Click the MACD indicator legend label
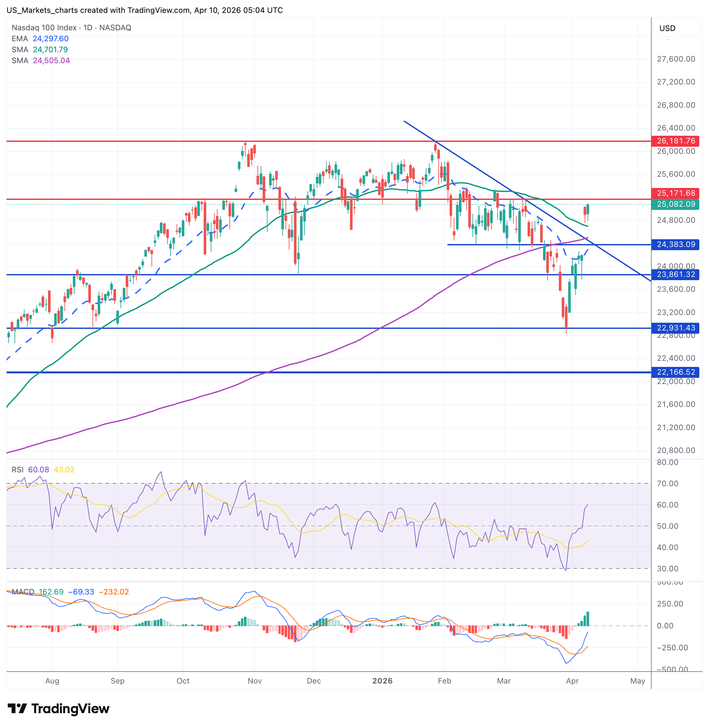709x728 pixels. tap(23, 592)
